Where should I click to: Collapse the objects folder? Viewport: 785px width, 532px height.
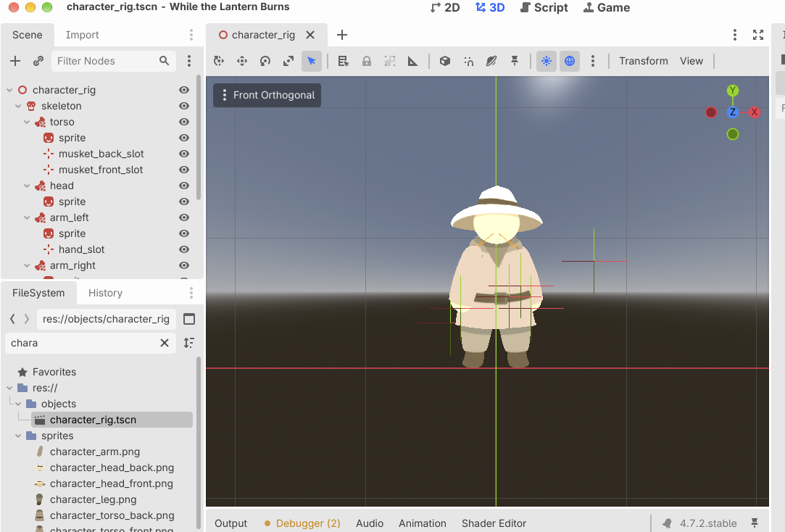[x=18, y=404]
